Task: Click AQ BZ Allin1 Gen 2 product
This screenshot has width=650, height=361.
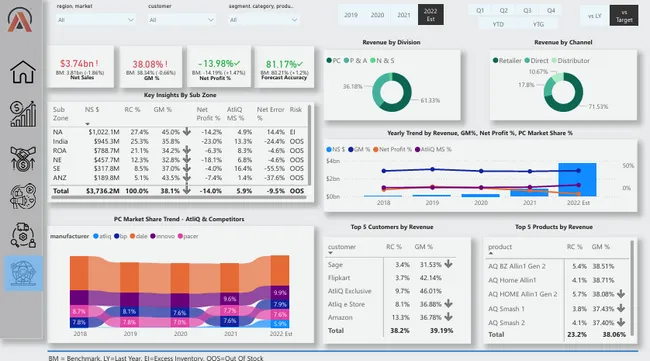Action: pos(517,266)
